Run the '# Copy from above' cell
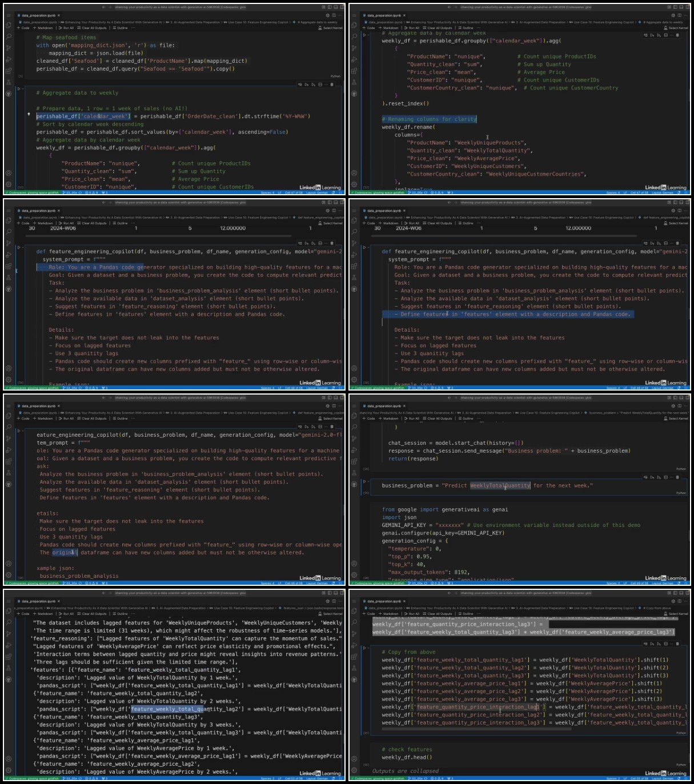This screenshot has width=694, height=784. coord(365,648)
